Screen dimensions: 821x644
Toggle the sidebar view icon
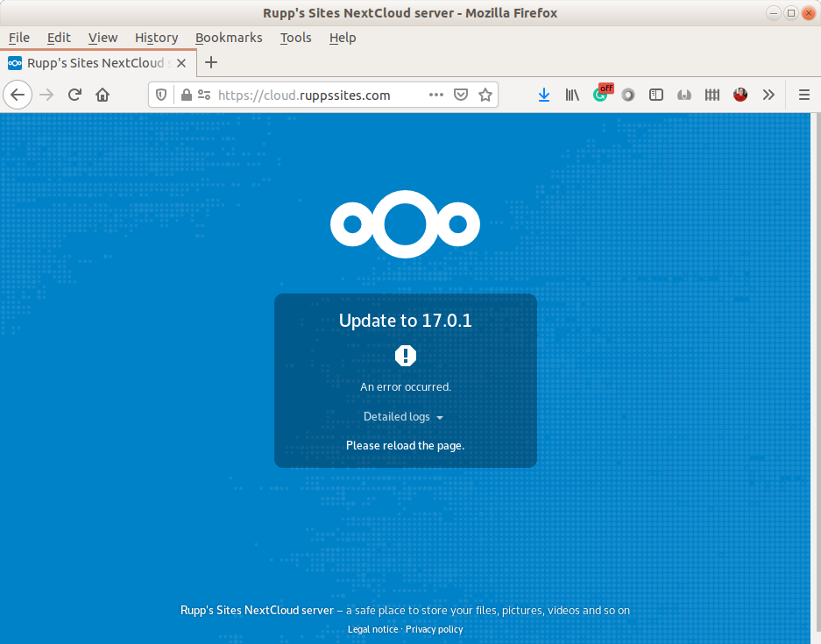pos(656,95)
